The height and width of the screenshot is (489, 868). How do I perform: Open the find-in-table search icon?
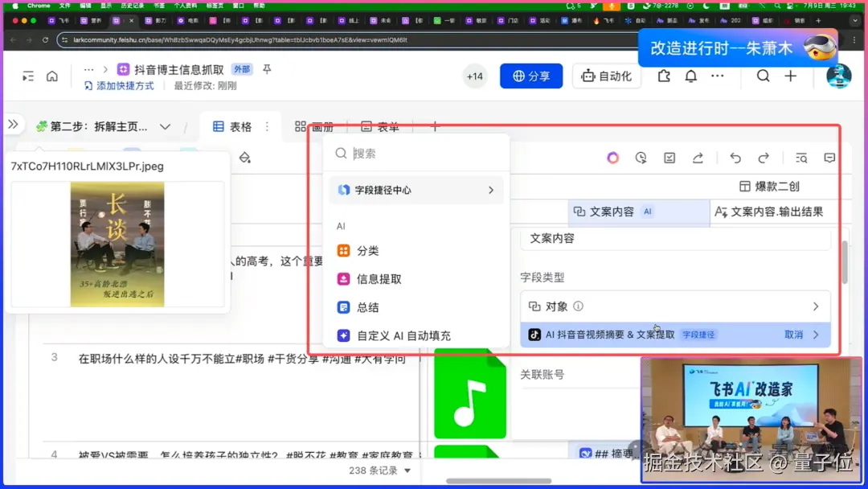[801, 158]
